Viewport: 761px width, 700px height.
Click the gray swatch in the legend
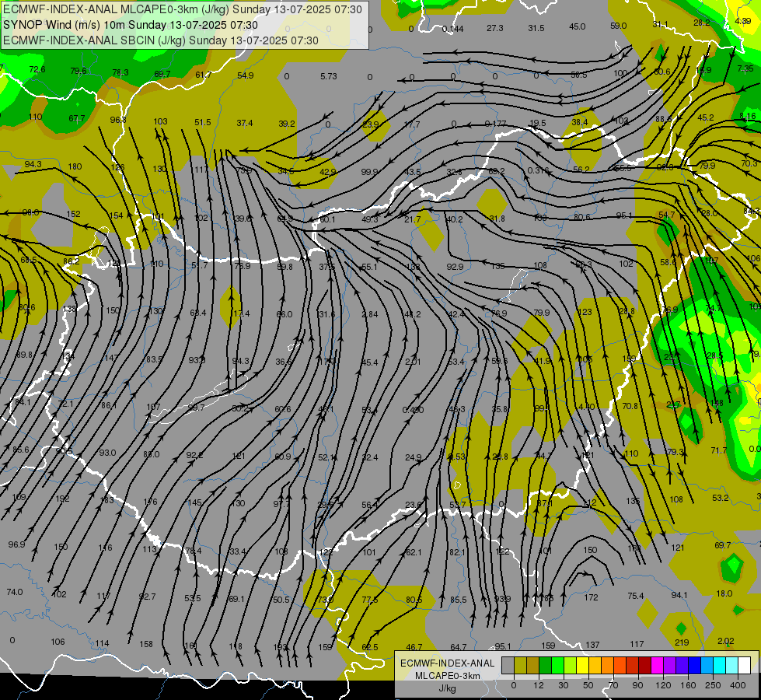point(508,666)
